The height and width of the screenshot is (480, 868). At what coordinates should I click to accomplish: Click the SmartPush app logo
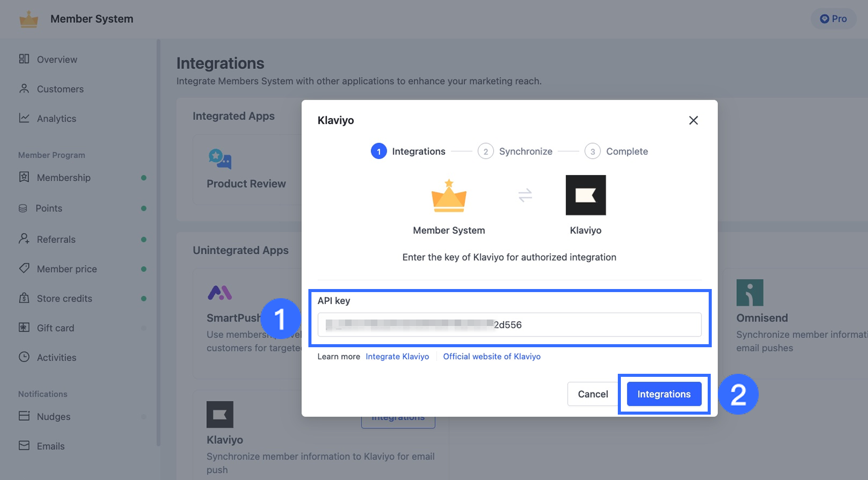[x=220, y=293]
